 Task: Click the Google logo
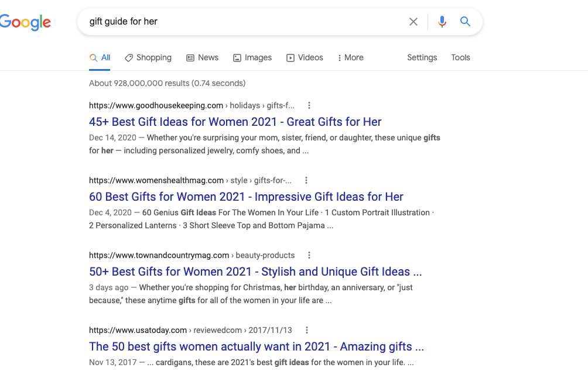[x=25, y=22]
